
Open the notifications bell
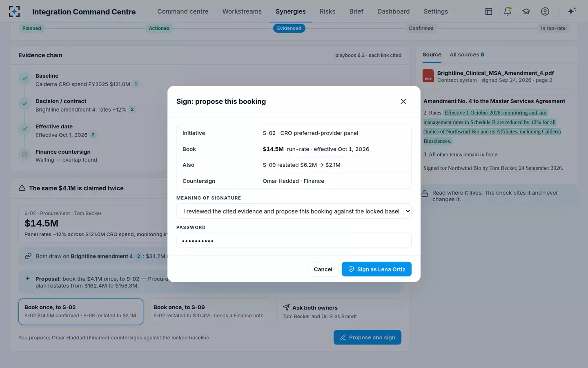click(x=508, y=11)
